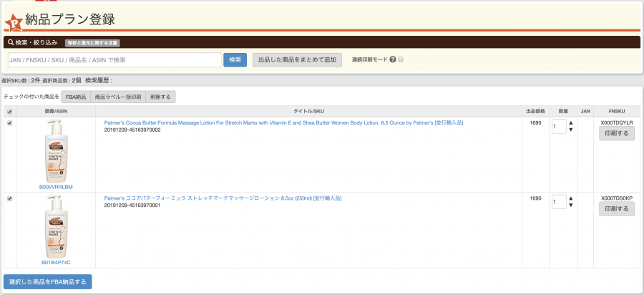Open the 連続印刷モード help question icon
This screenshot has height=295, width=644.
click(393, 59)
